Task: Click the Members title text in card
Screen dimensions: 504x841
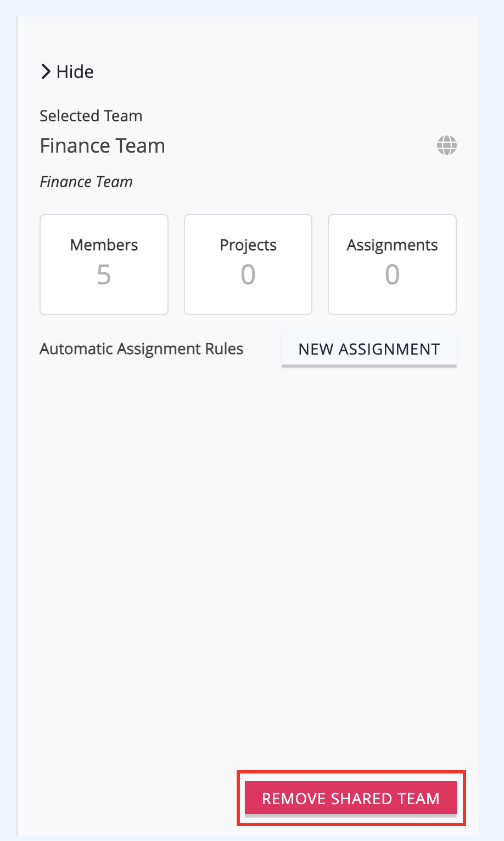Action: (104, 245)
